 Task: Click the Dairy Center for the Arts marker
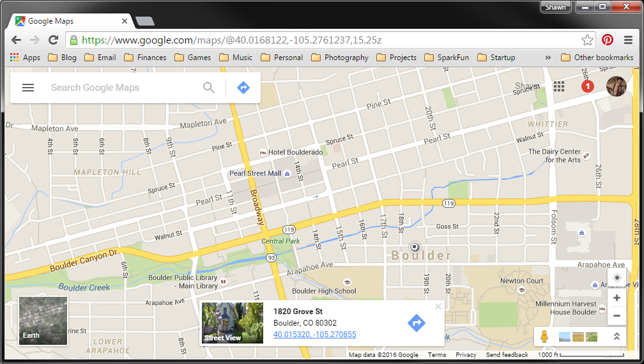tap(586, 155)
